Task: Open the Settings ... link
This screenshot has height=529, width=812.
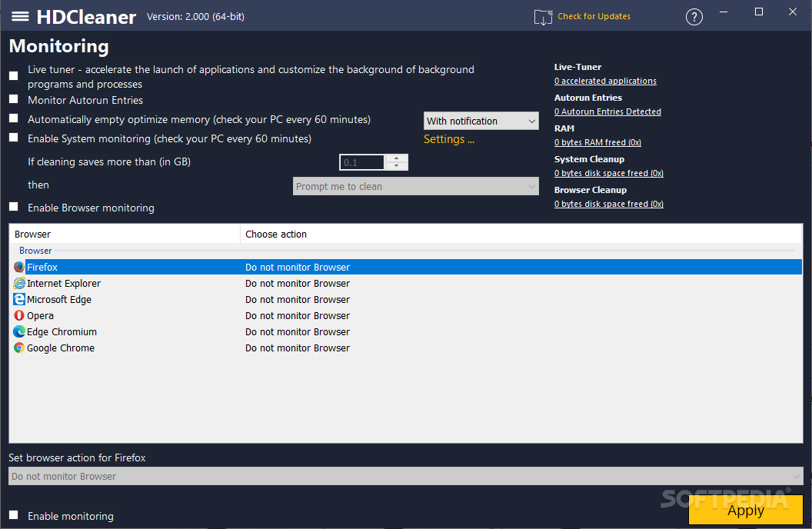Action: (x=449, y=139)
